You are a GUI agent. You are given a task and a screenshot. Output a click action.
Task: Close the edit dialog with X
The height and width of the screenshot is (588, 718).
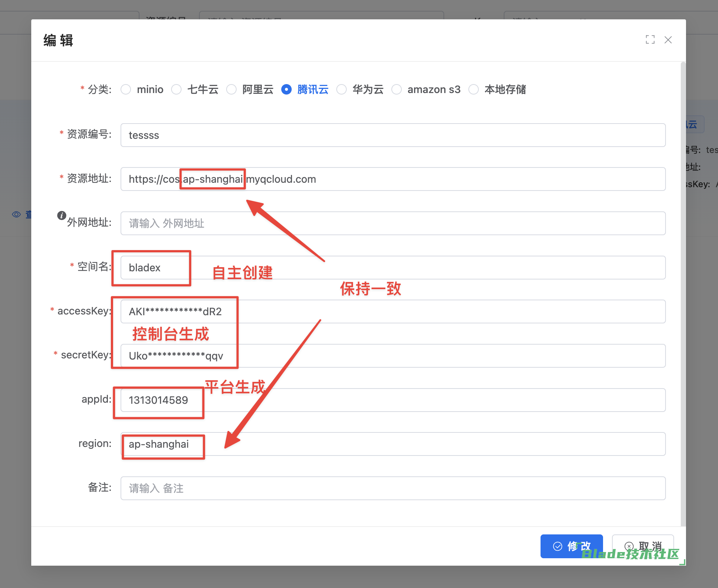[668, 40]
